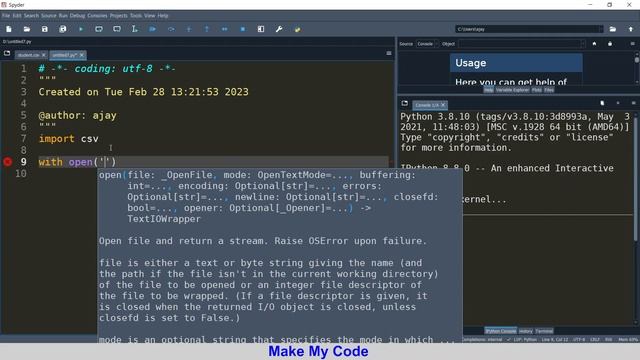Click the IPython console vertical scrollbar
The width and height of the screenshot is (640, 360).
click(636, 218)
